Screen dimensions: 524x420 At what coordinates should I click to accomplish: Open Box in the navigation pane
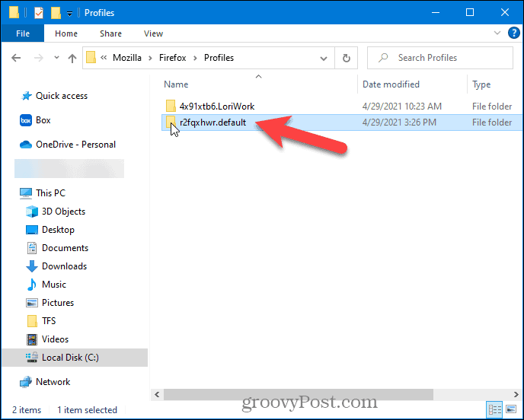[43, 120]
